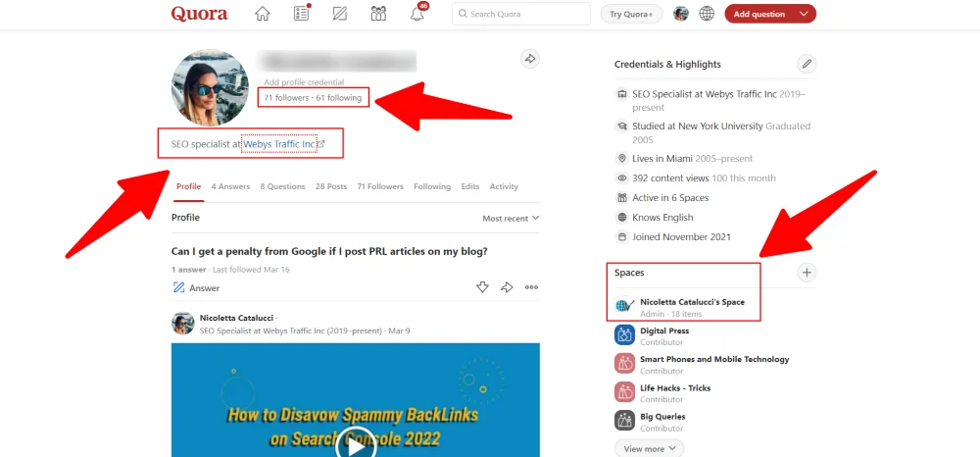The image size is (980, 457).
Task: Go to the Home feed icon
Action: coord(263,14)
